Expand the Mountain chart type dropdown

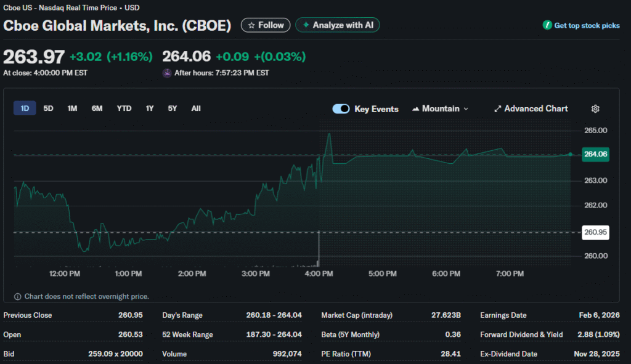point(465,109)
